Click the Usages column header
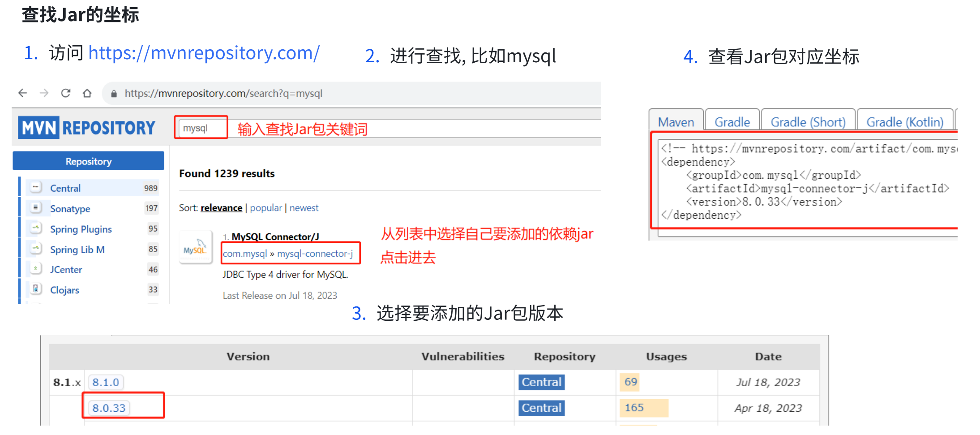The image size is (980, 435). (666, 357)
